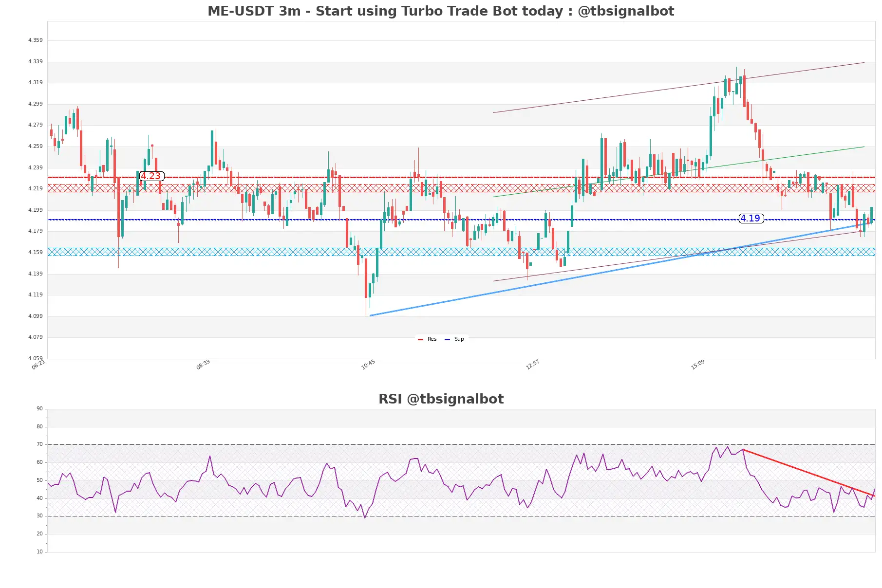Click the RSI 80 axis label

[39, 426]
